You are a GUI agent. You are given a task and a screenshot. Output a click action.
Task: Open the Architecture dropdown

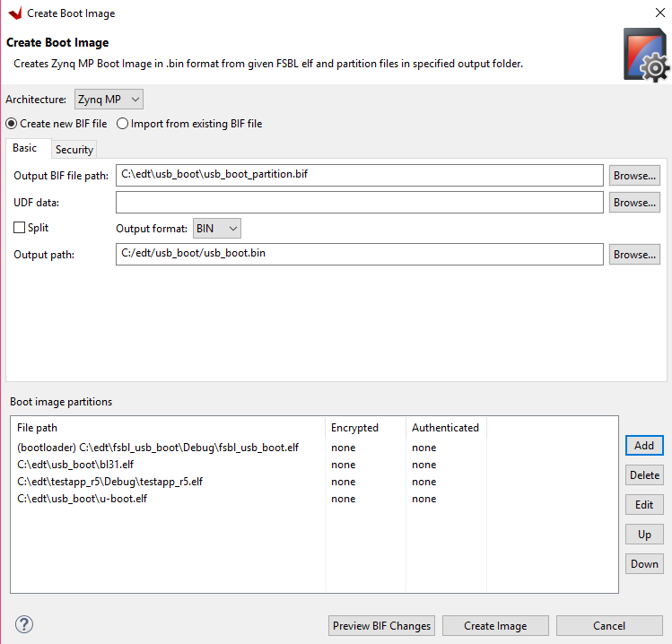pos(109,100)
